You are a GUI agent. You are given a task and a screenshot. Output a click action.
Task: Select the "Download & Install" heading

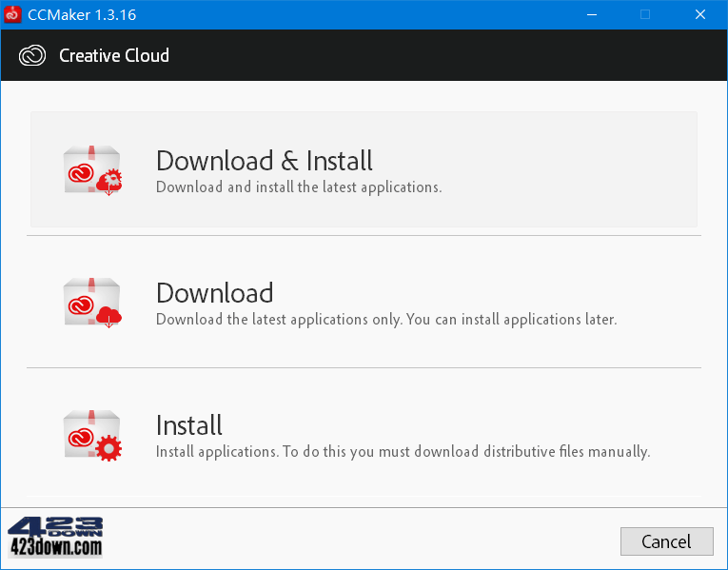coord(264,161)
